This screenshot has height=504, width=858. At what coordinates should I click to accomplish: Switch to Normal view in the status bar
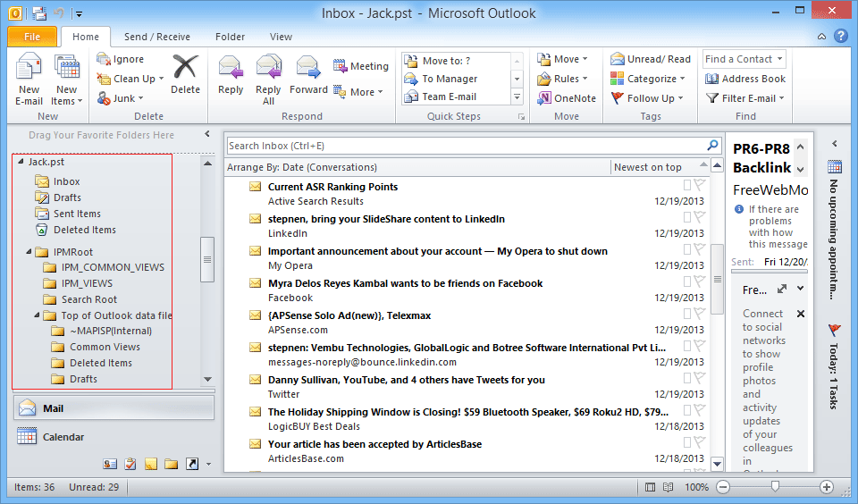tap(650, 487)
